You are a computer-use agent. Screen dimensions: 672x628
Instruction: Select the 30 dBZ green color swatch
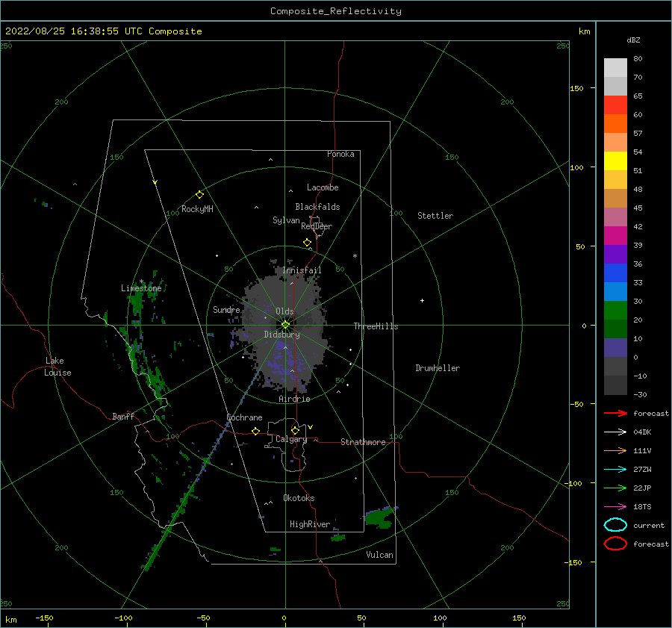(x=615, y=310)
